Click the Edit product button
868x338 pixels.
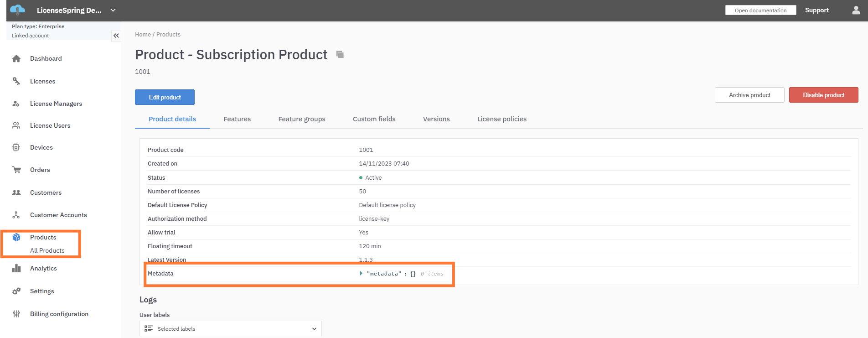coord(165,97)
